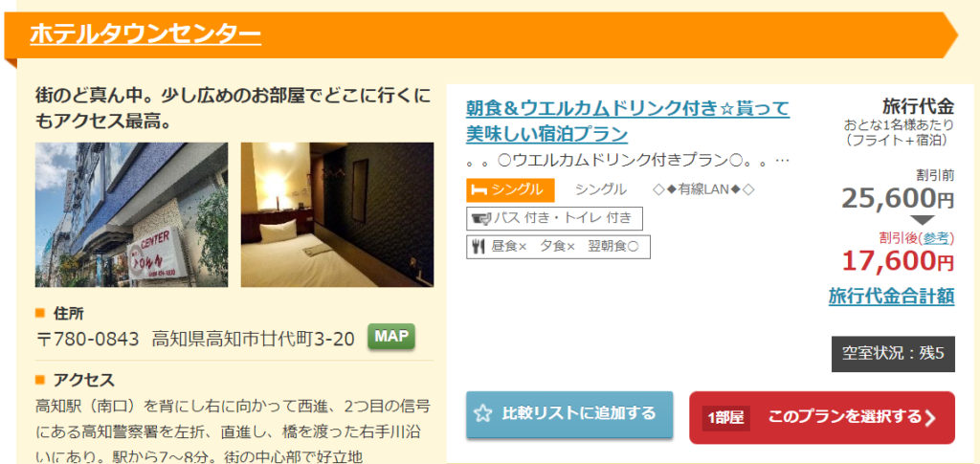Click the orange square marker beside 住所
The image size is (980, 464).
point(40,313)
